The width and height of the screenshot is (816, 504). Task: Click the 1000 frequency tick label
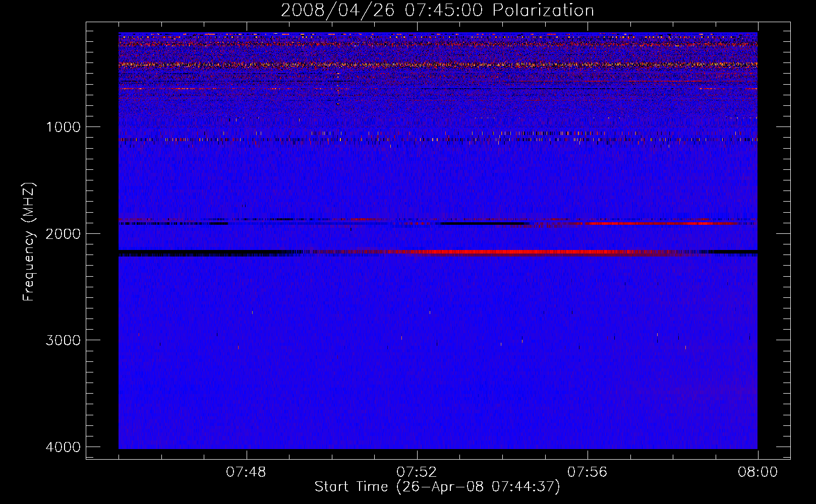click(x=63, y=127)
